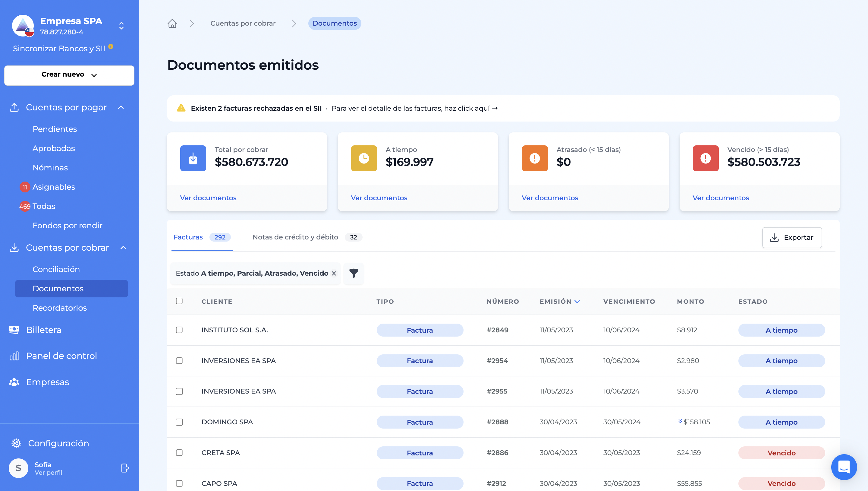Open the Crear nuevo dropdown
Screen dimensions: 868x491
click(69, 75)
